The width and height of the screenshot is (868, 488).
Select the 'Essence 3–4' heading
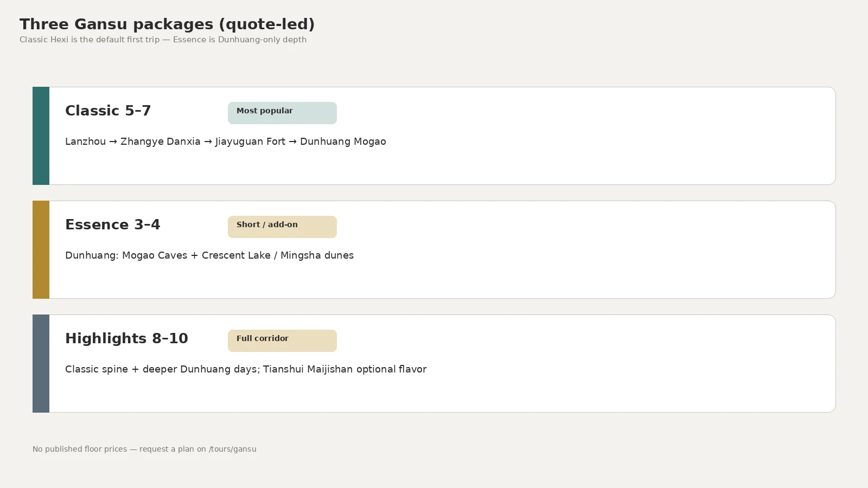[113, 224]
